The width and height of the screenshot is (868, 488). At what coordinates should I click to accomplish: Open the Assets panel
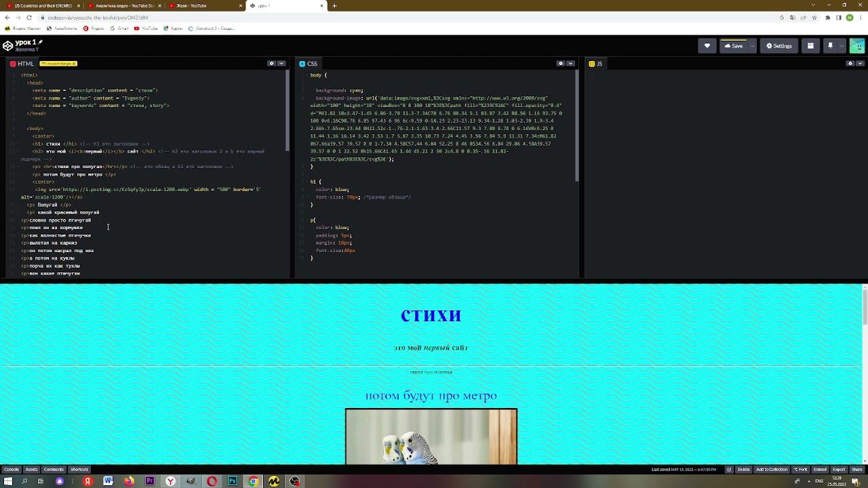[x=31, y=469]
